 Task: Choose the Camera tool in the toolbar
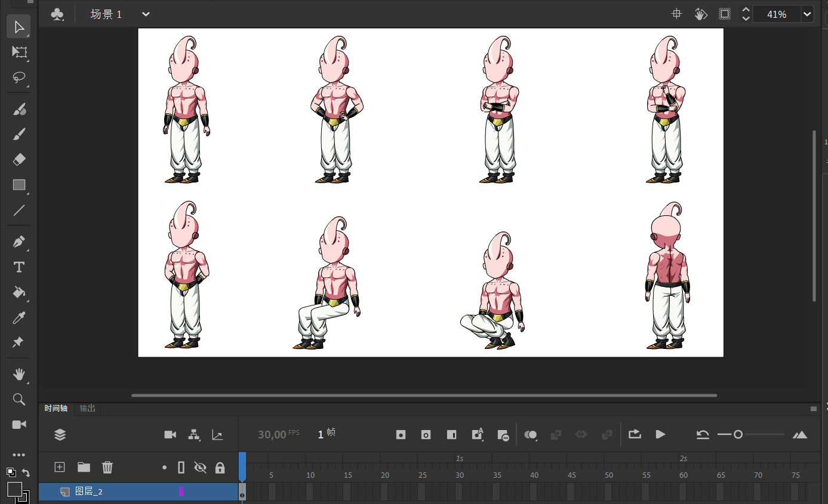[x=19, y=425]
